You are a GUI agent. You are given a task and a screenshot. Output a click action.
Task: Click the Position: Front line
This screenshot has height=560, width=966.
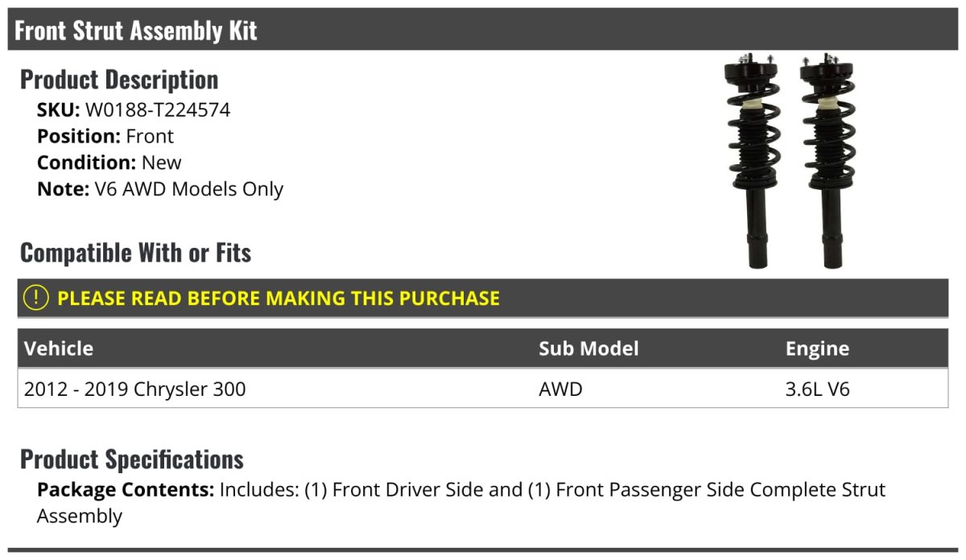coord(105,136)
